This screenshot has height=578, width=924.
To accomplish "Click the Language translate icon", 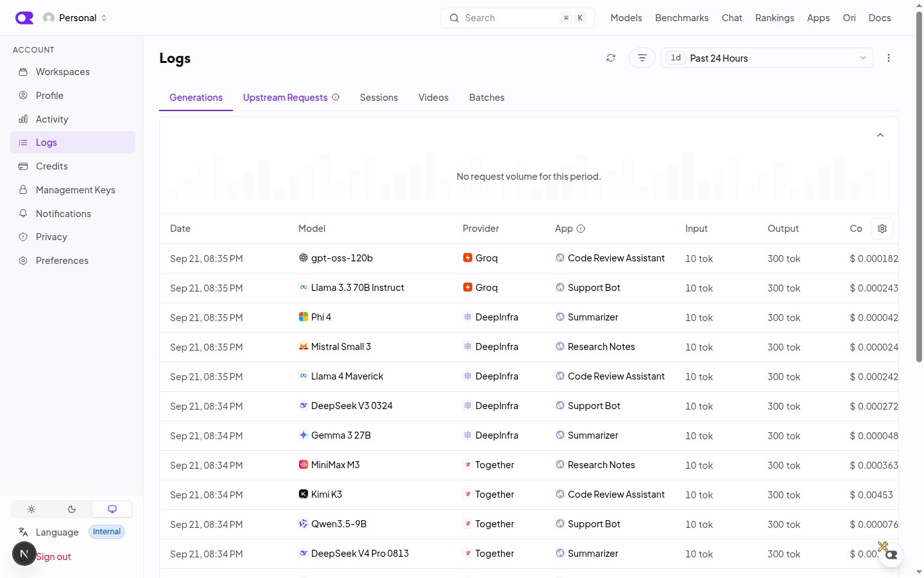I will pyautogui.click(x=23, y=532).
